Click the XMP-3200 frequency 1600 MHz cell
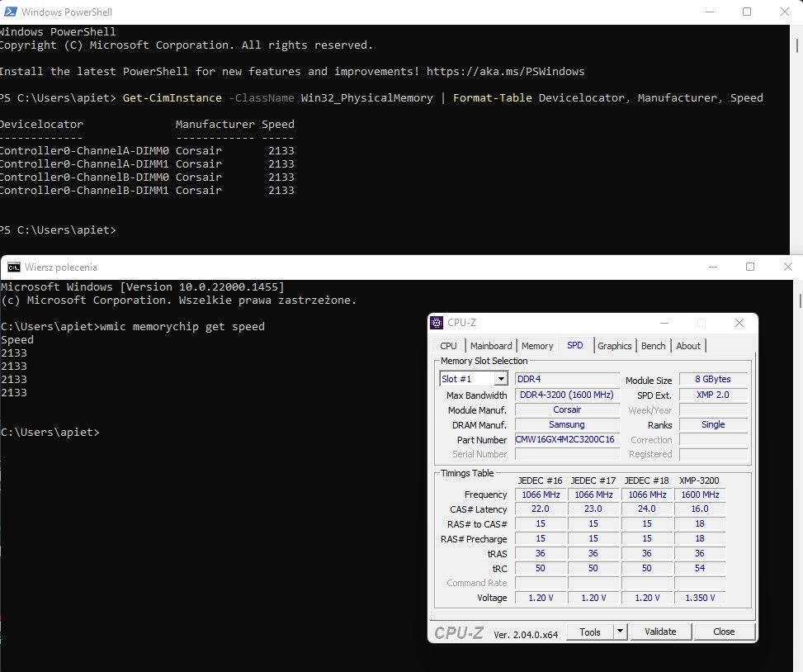Screen dimensions: 803x672 tap(700, 495)
